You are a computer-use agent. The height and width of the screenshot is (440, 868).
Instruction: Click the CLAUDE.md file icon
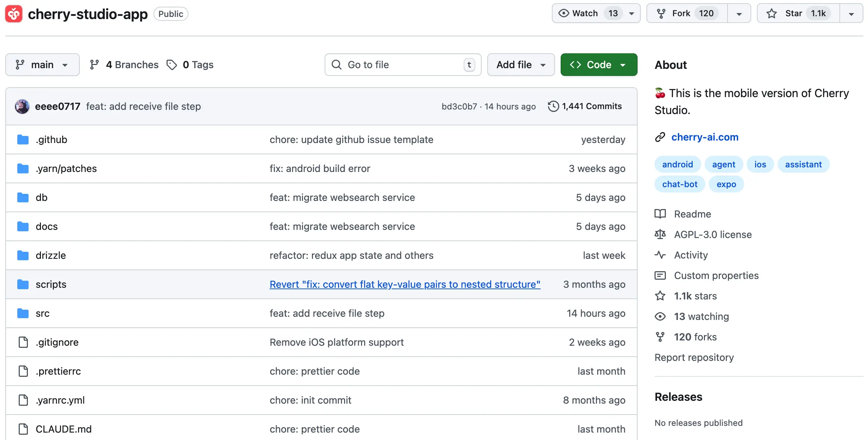point(23,429)
